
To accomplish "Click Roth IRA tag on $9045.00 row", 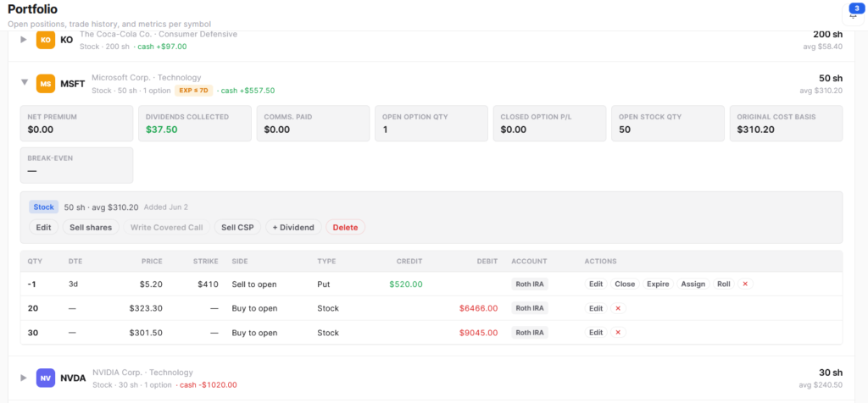I will click(529, 332).
